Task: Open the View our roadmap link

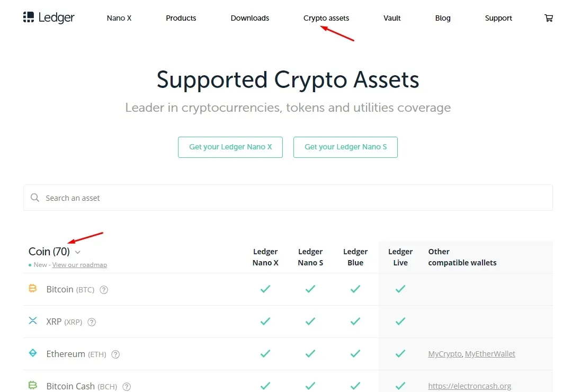Action: point(79,265)
